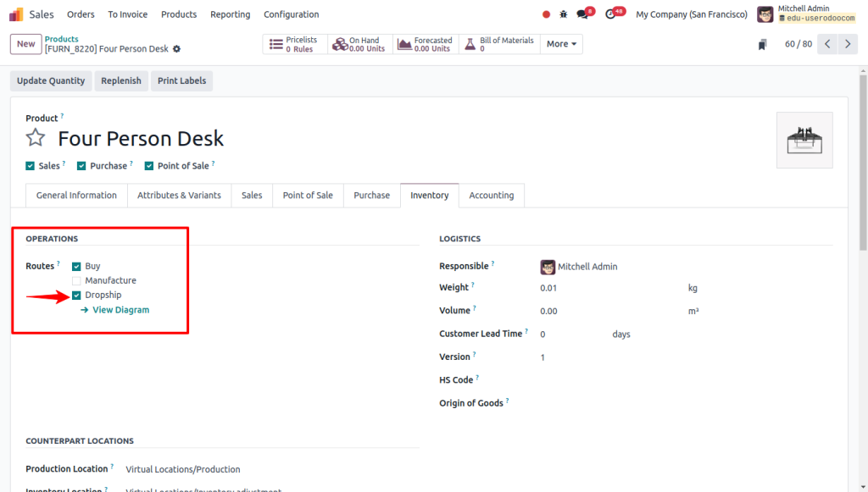Open the Sales app home icon

coord(16,14)
